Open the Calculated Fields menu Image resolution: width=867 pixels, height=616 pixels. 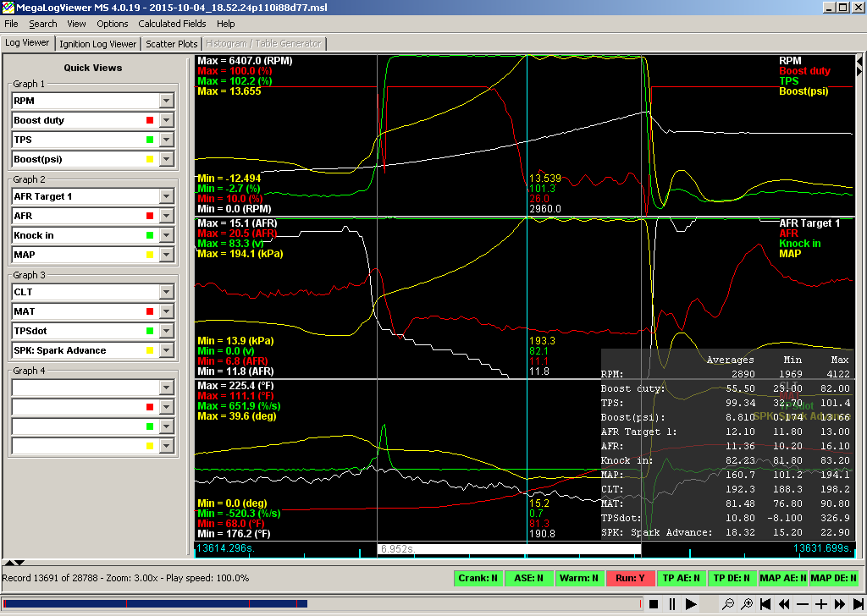pyautogui.click(x=172, y=24)
